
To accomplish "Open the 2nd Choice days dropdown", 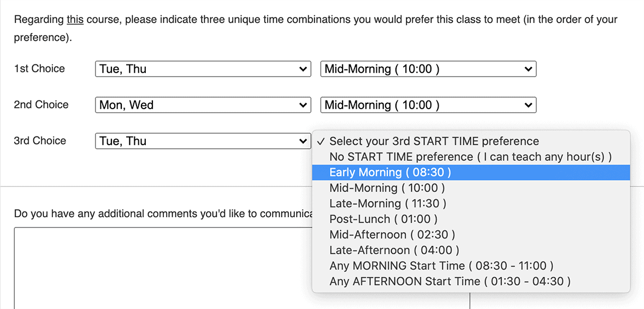I will [x=202, y=105].
